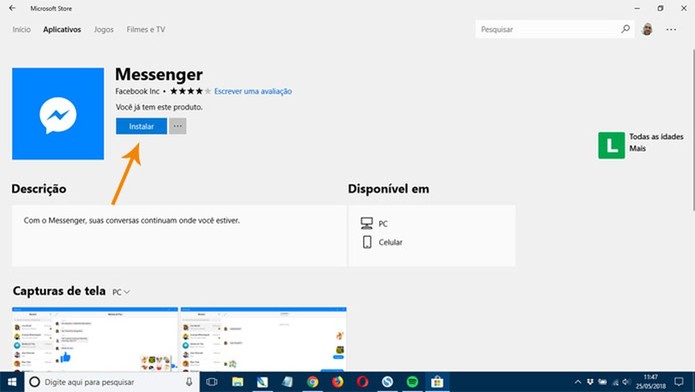
Task: Click the Facebook Inc publisher name
Action: (137, 91)
